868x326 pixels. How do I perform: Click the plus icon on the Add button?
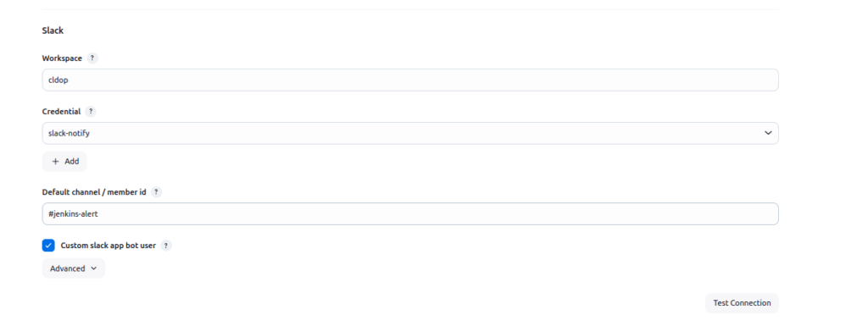coord(55,162)
